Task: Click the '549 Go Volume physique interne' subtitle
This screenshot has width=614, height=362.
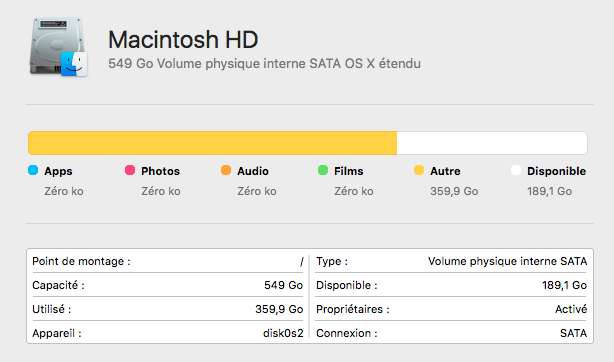Action: 264,63
